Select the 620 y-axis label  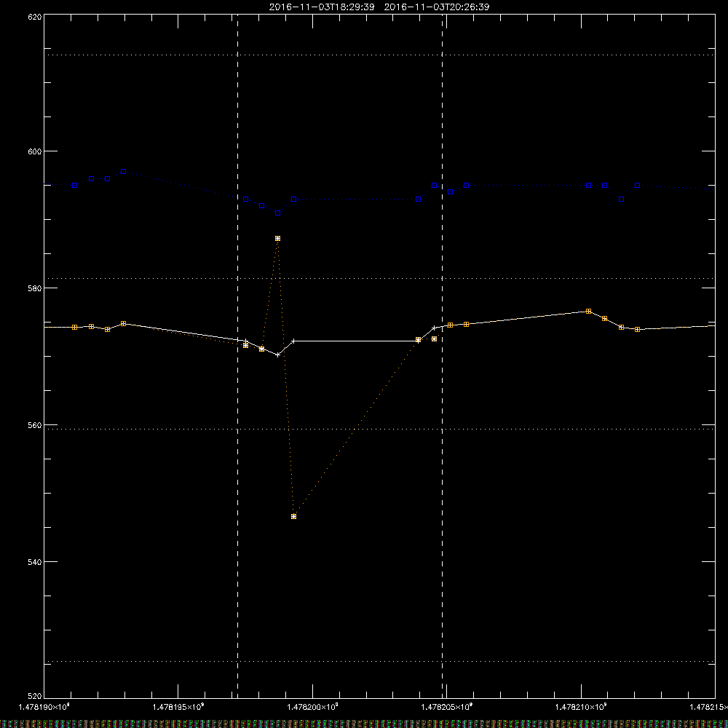tap(35, 16)
